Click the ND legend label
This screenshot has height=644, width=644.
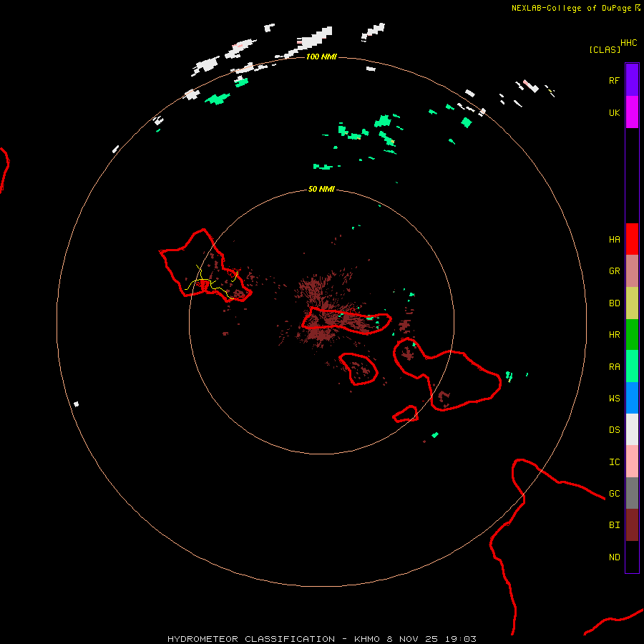point(614,557)
